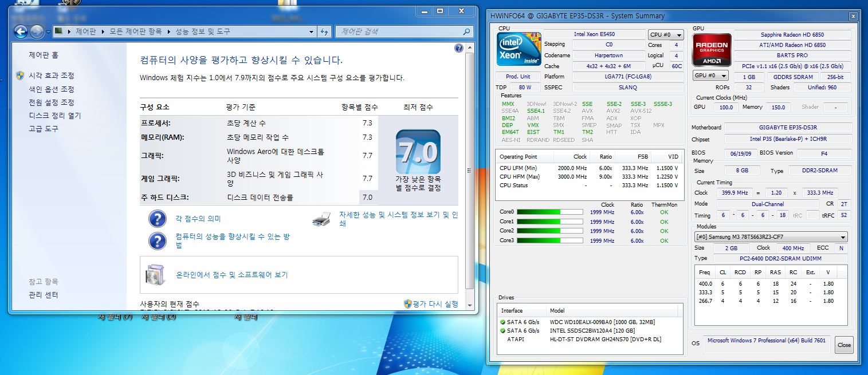868x375 pixels.
Task: Open the address bar history dropdown arrow
Action: pos(312,31)
